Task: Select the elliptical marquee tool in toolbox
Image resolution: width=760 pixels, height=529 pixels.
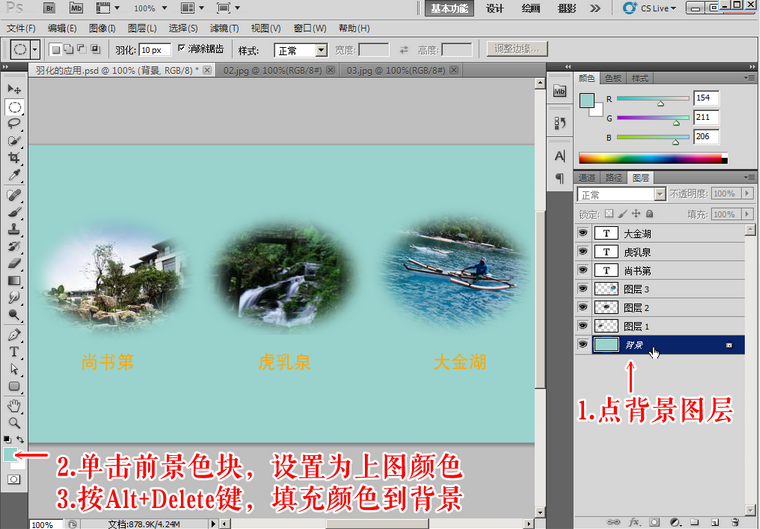Action: tap(15, 107)
